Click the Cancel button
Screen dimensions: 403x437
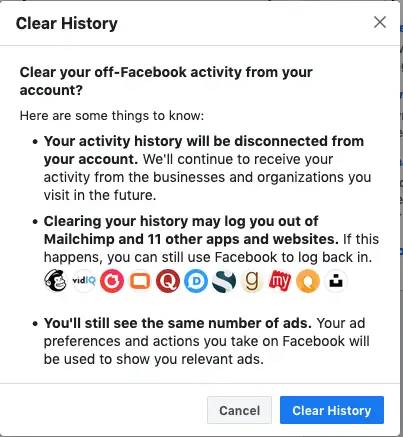click(x=239, y=410)
